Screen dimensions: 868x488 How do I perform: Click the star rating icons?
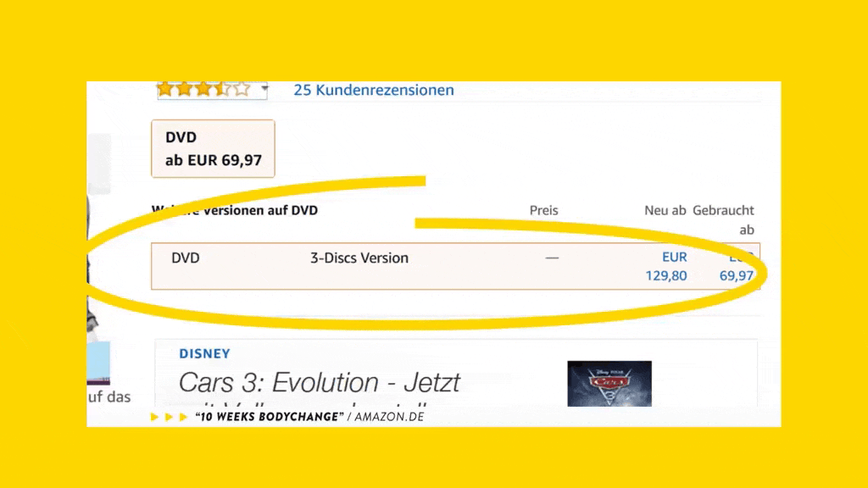[x=203, y=89]
